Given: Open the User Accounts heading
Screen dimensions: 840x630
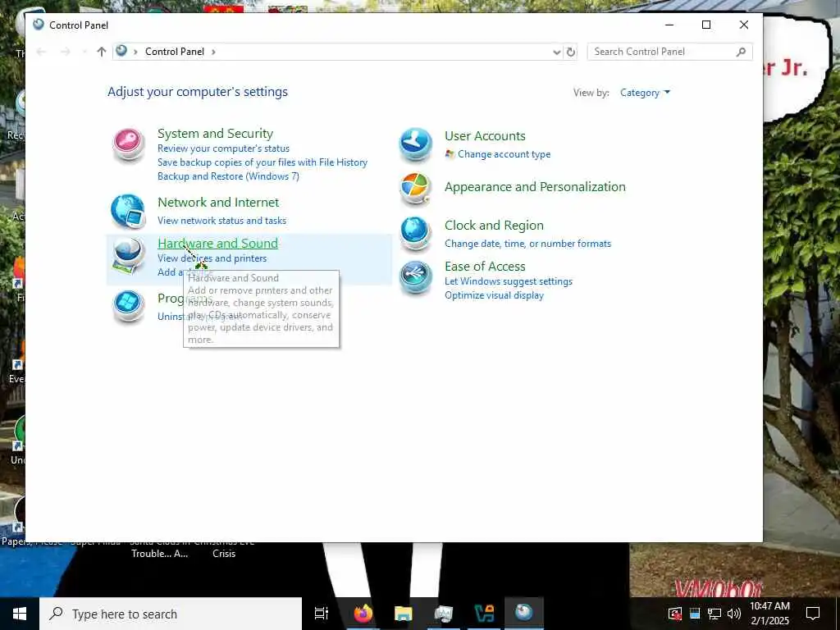Looking at the screenshot, I should coord(485,136).
